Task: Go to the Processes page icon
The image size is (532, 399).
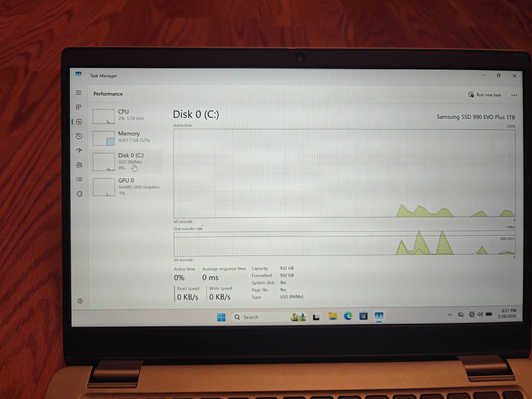Action: [x=79, y=107]
